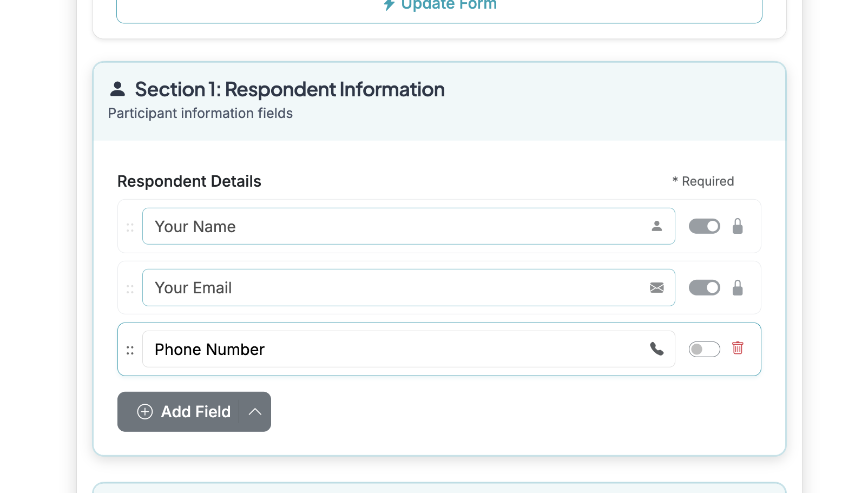868x493 pixels.
Task: Click the Your Name input field
Action: 379,226
